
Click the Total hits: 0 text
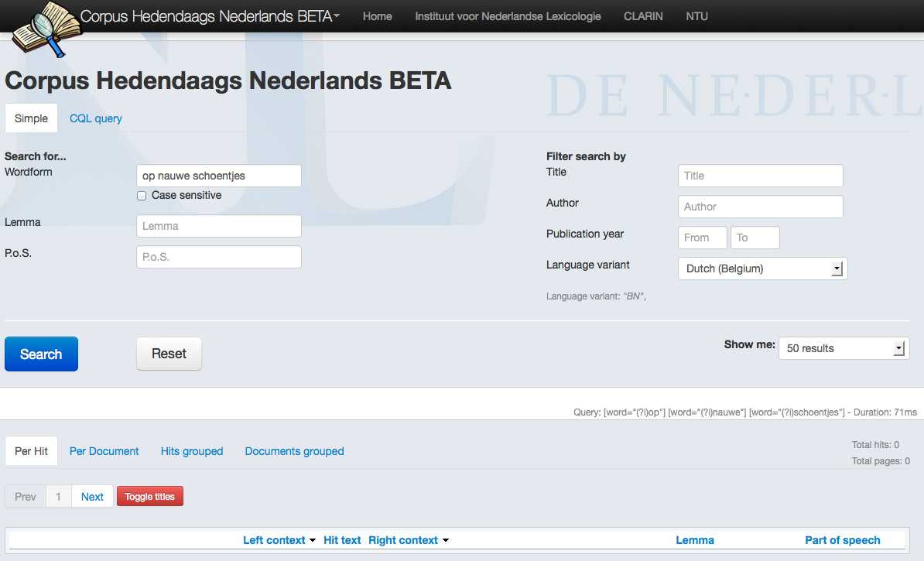(x=875, y=445)
